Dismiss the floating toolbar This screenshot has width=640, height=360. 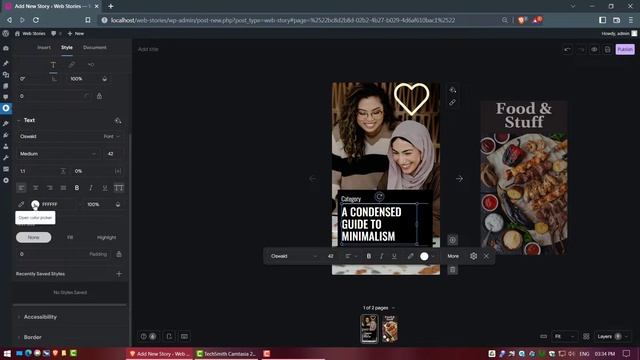[486, 256]
